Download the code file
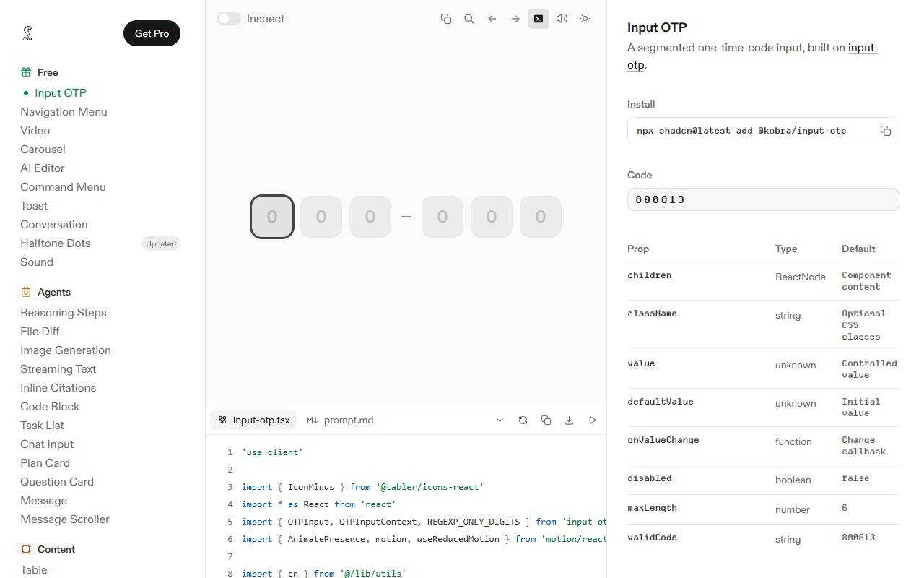924x578 pixels. pos(569,420)
